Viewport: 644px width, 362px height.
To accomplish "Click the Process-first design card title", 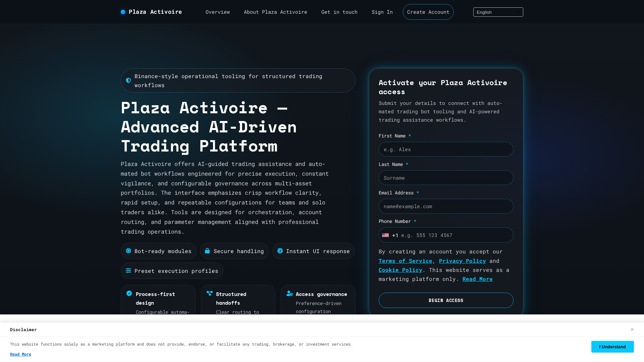I will pyautogui.click(x=155, y=298).
